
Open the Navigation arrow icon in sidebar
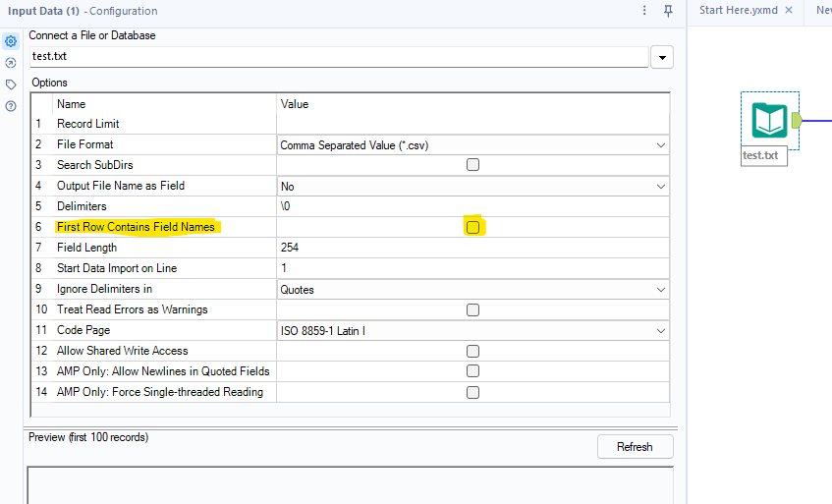(x=11, y=63)
